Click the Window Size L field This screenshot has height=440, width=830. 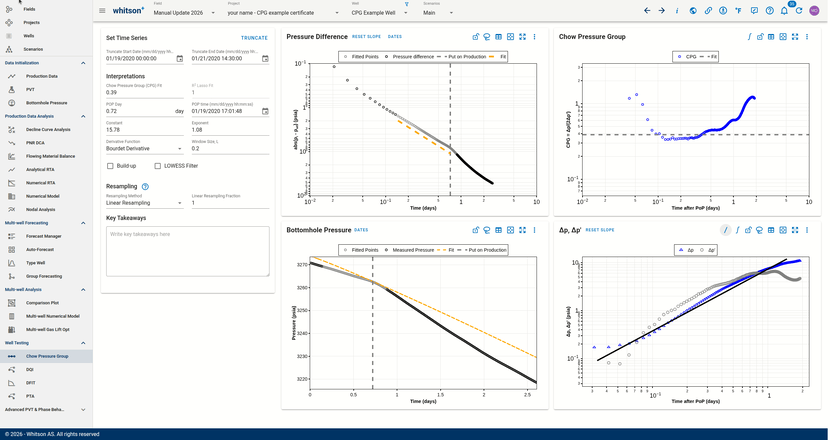(x=230, y=149)
